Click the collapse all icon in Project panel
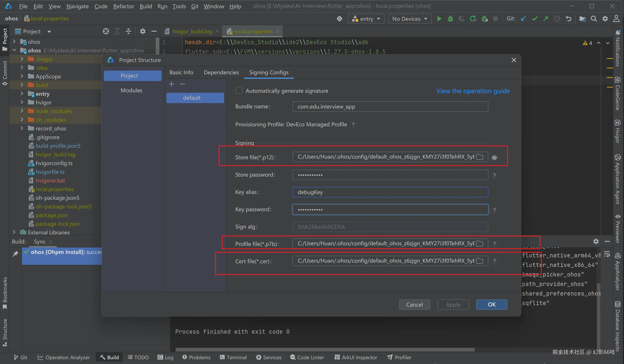 click(x=128, y=31)
